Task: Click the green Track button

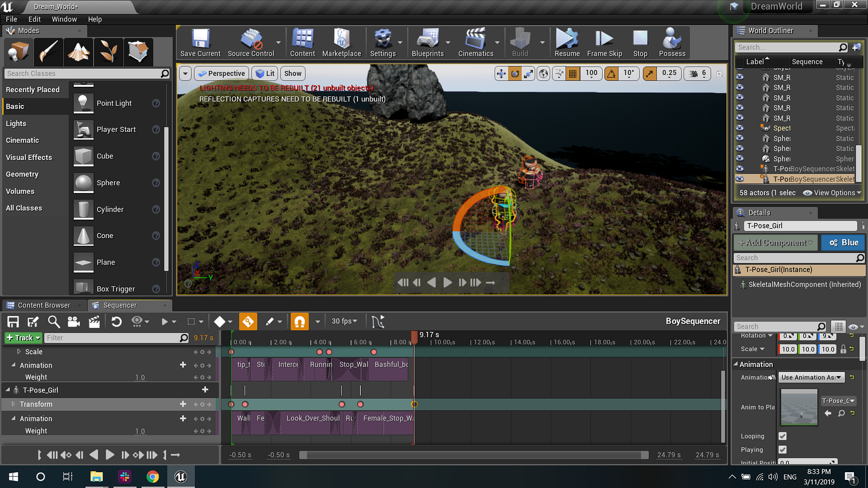Action: (x=23, y=338)
